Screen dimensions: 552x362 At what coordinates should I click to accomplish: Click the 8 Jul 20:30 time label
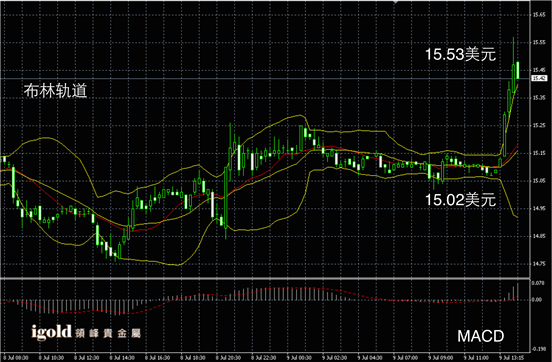click(228, 358)
